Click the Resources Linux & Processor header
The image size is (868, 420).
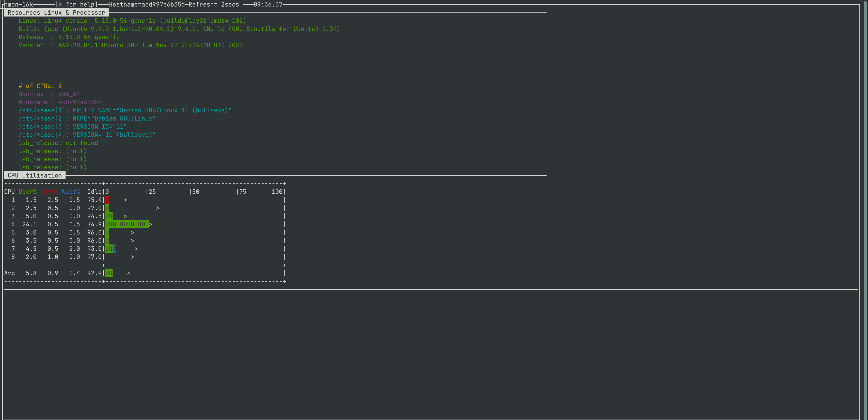(56, 13)
